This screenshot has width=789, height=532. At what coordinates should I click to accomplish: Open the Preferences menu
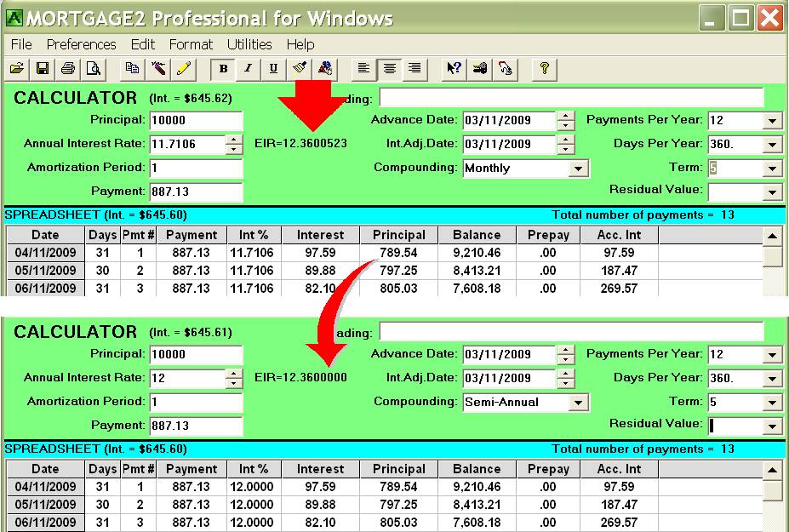[x=82, y=44]
